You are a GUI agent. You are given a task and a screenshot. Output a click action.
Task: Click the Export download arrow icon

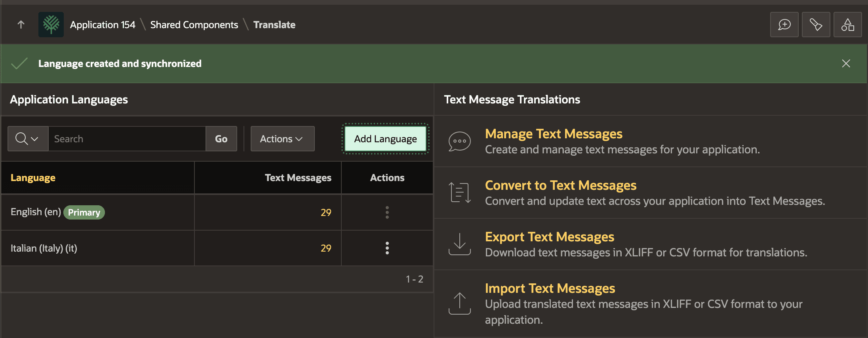459,244
